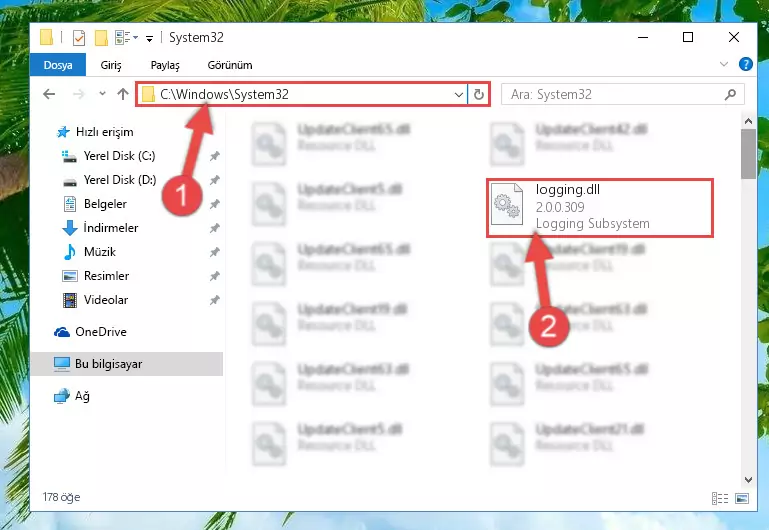Click the folder icon in the title bar

click(47, 37)
